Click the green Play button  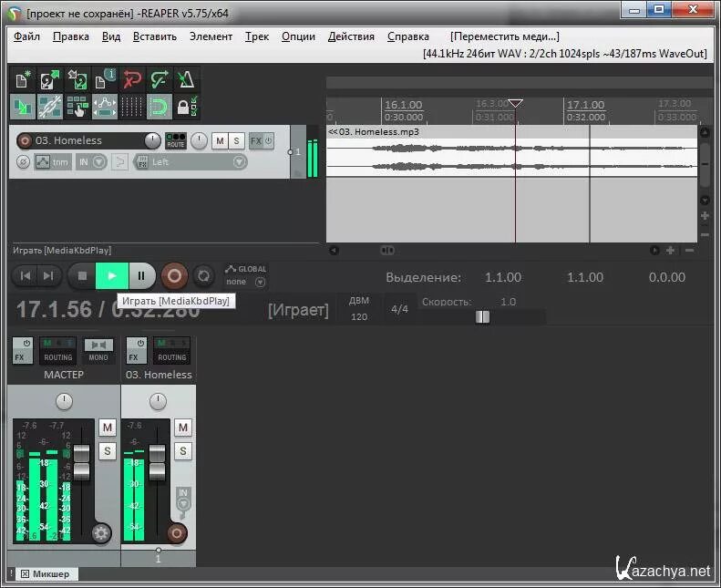(112, 276)
